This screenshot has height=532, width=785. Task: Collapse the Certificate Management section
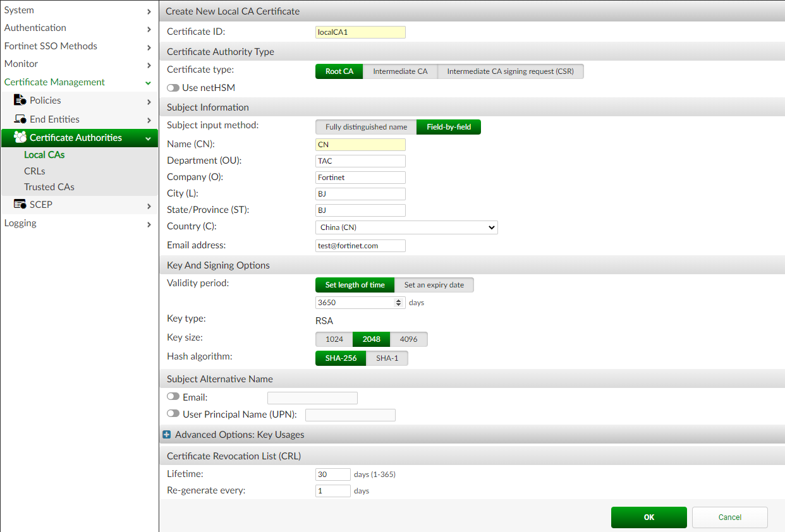click(x=148, y=83)
